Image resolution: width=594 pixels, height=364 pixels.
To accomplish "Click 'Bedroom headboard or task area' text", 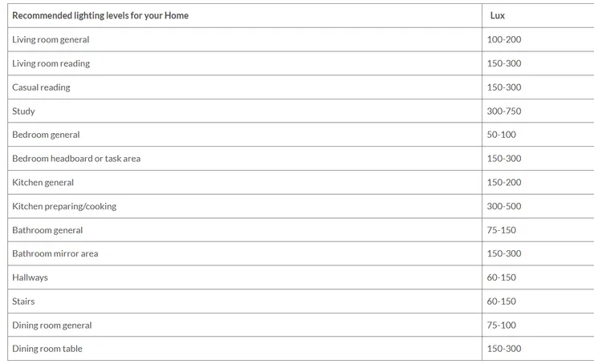I will 76,159.
